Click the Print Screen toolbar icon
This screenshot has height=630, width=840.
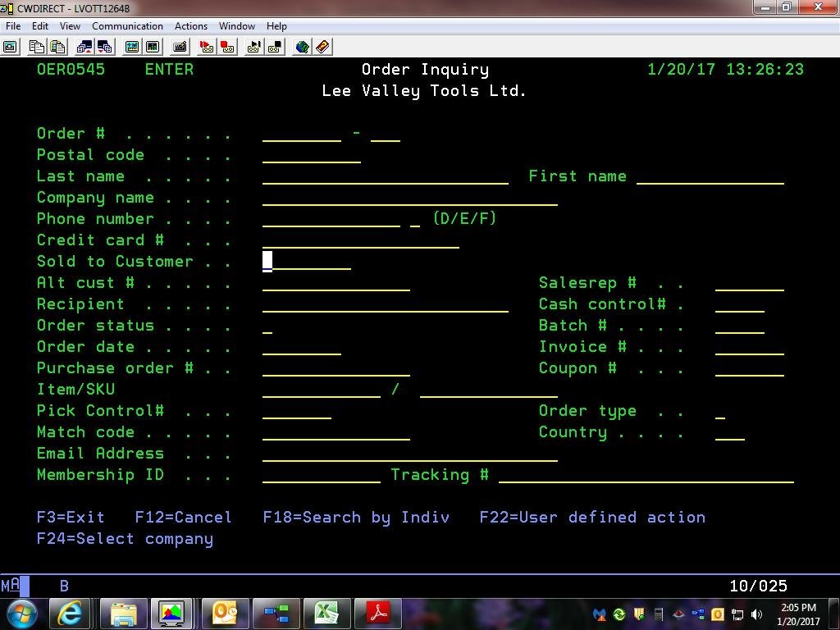coord(11,47)
